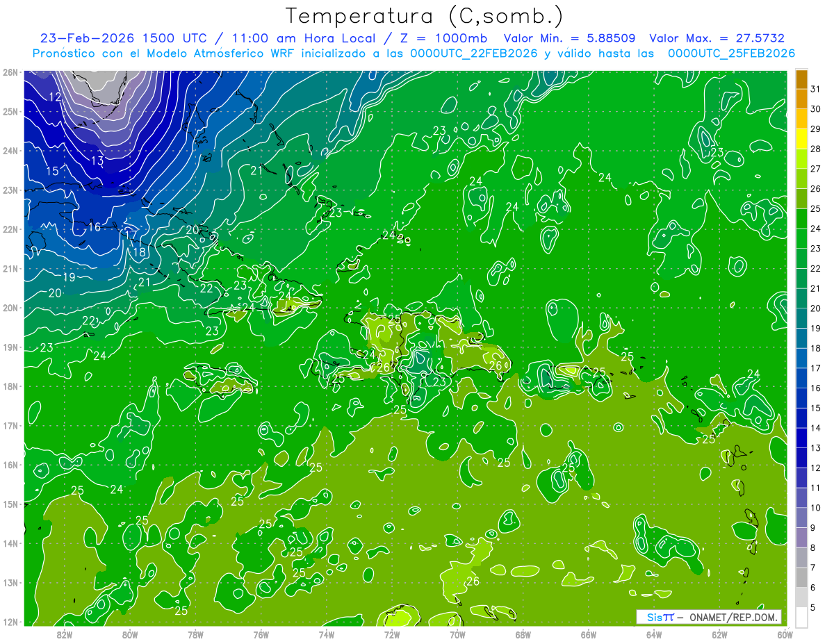Click the color bar segment between 29 and 30

(x=801, y=119)
